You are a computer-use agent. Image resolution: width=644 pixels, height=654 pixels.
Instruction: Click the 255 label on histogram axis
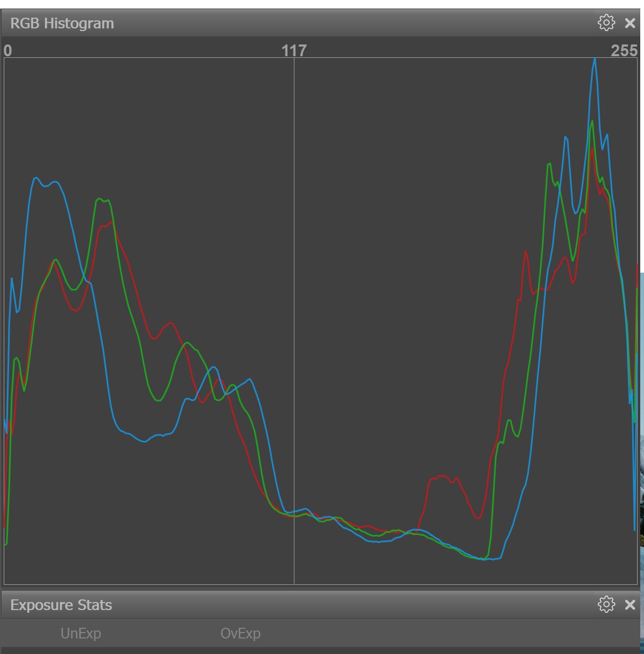[x=624, y=50]
